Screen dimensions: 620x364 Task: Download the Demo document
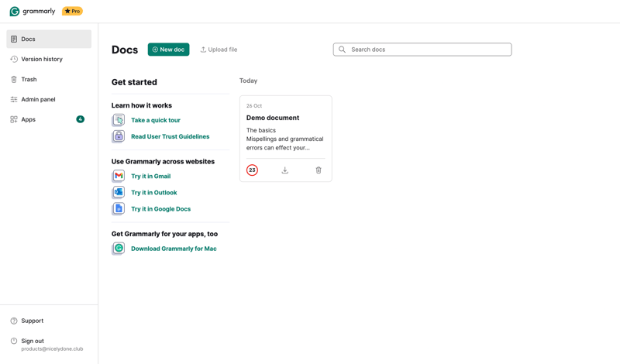285,170
